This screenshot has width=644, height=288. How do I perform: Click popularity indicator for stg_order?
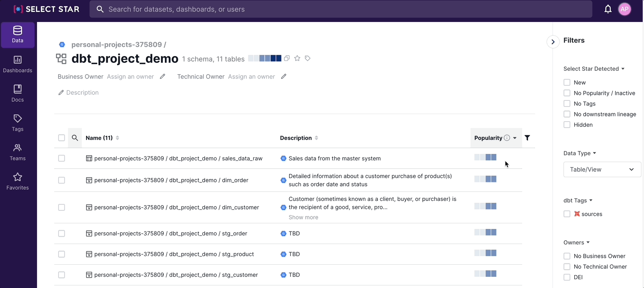tap(486, 232)
